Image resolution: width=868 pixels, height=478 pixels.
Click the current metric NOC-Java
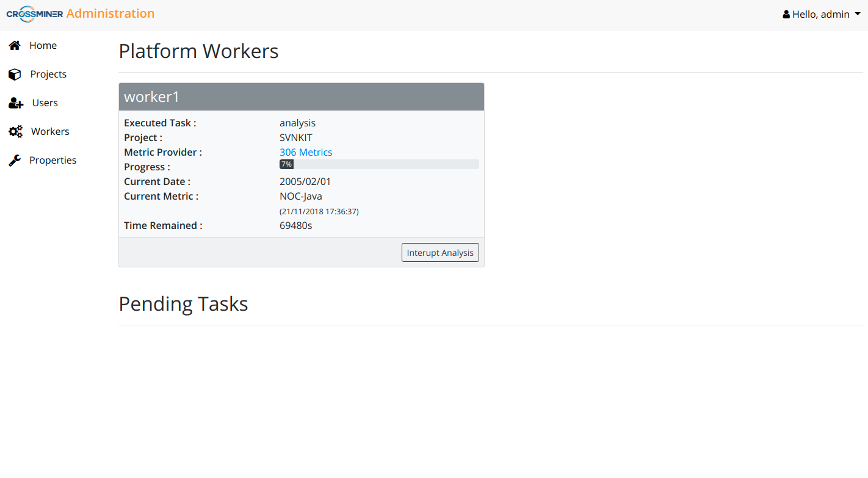[301, 196]
